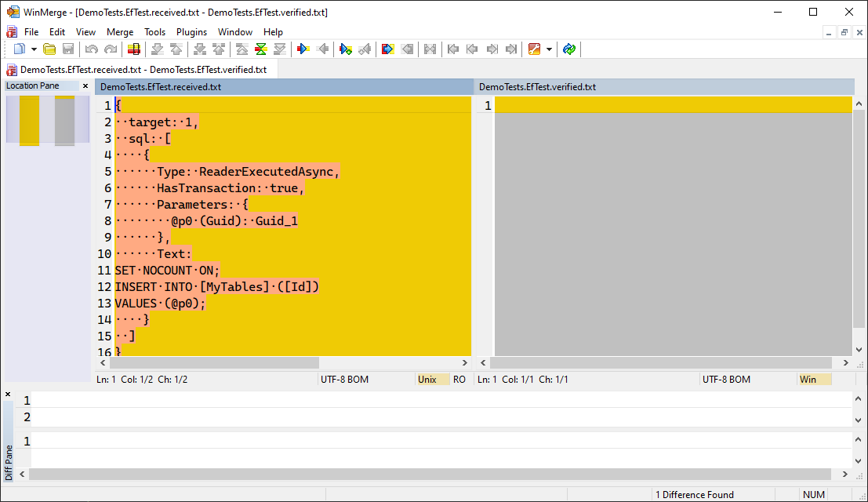
Task: Open the Merge menu
Action: [120, 32]
